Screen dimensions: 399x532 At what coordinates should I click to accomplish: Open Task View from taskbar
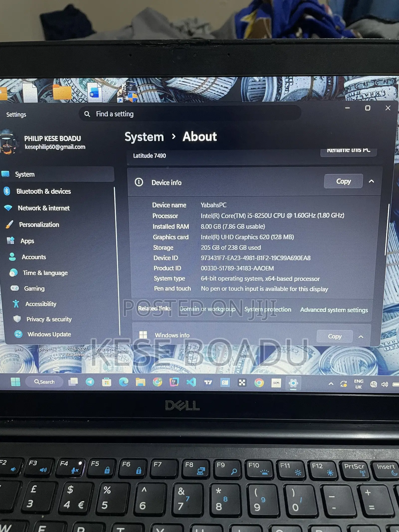click(x=73, y=382)
